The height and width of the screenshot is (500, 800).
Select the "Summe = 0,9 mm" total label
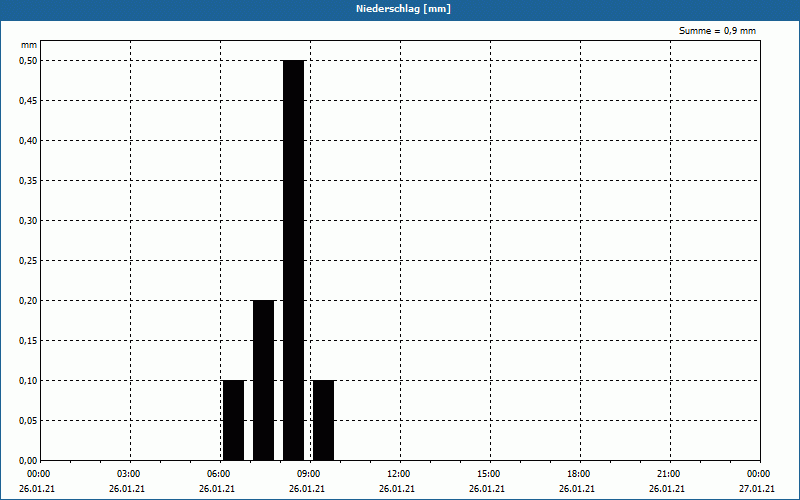[x=717, y=31]
